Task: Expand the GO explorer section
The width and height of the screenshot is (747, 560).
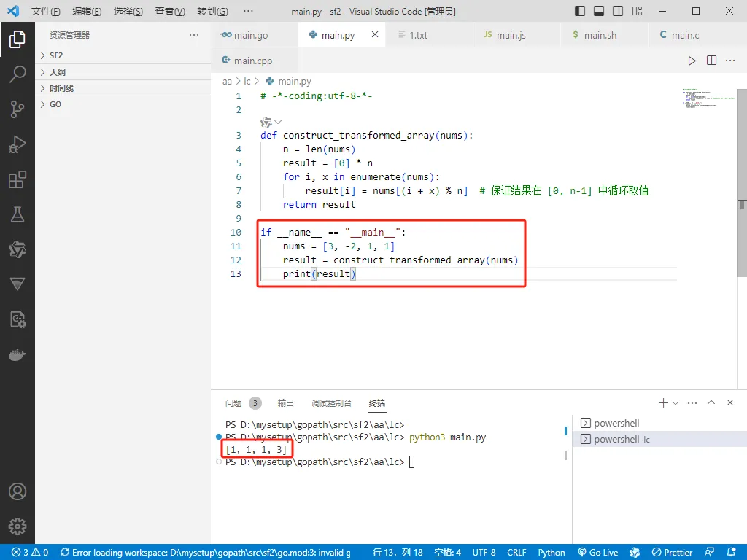Action: point(123,104)
